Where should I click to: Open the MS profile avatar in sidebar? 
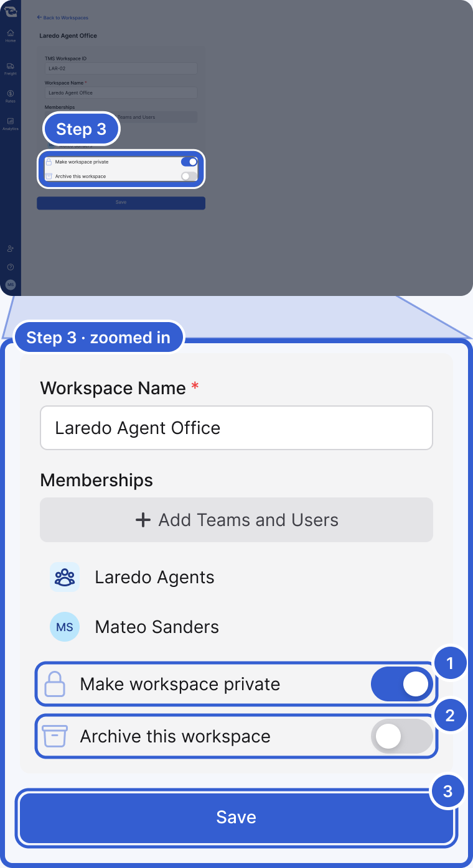pos(10,284)
